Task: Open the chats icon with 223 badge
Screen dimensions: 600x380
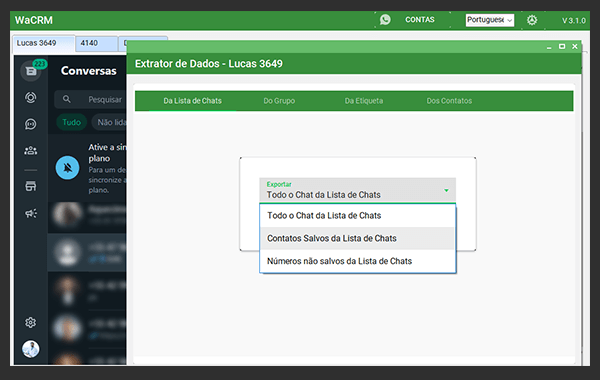Action: 31,71
